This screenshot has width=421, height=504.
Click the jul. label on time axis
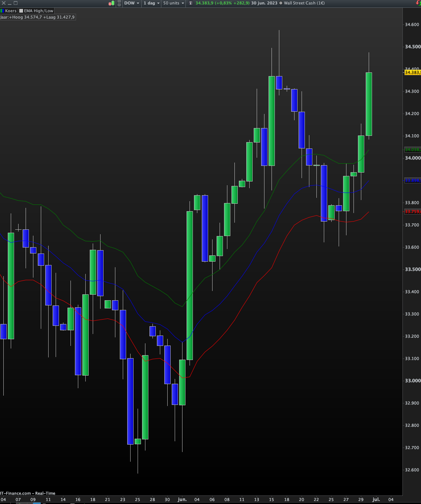pos(376,500)
